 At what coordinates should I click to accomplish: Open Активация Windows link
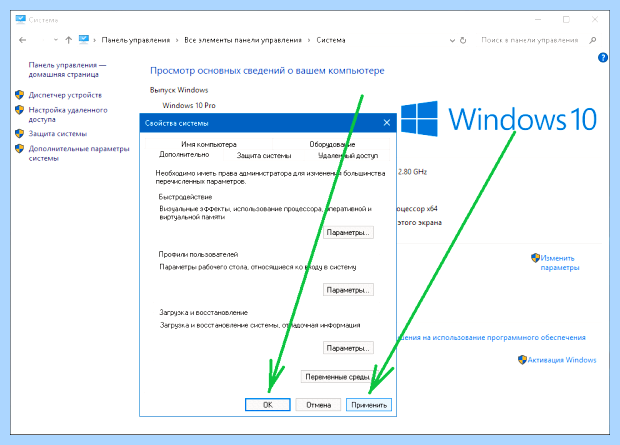tap(562, 360)
